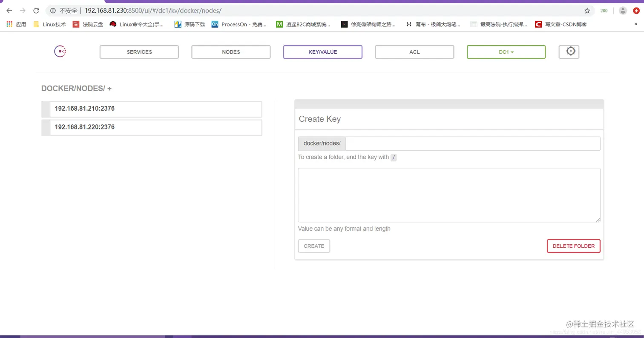The image size is (644, 338).
Task: Open the ProcessOn bookmark
Action: click(x=239, y=24)
